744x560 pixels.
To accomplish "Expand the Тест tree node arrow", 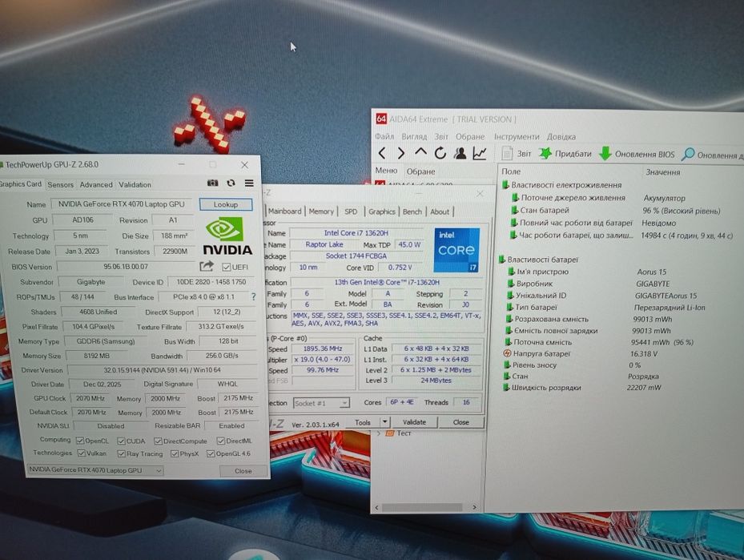I will tap(379, 433).
